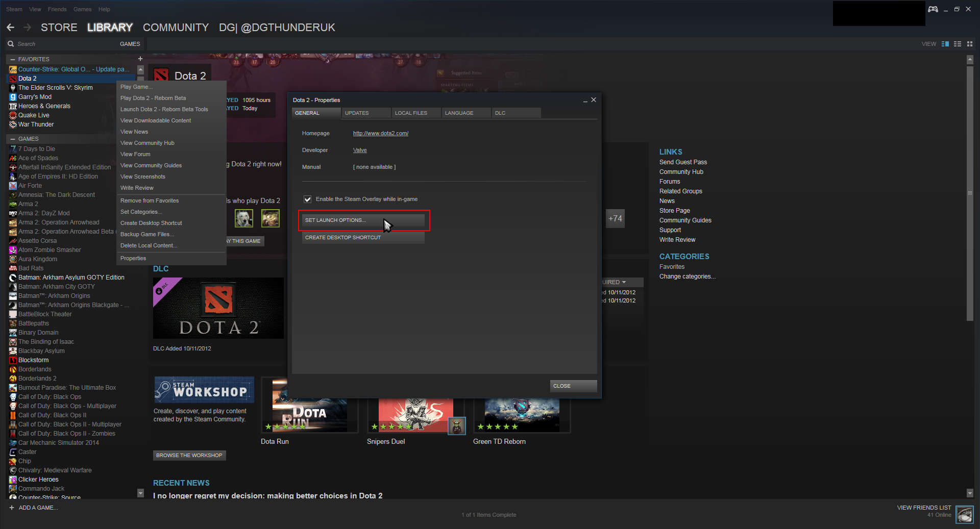Click ADD A GAME at bottom left
This screenshot has height=529, width=980.
(38, 508)
